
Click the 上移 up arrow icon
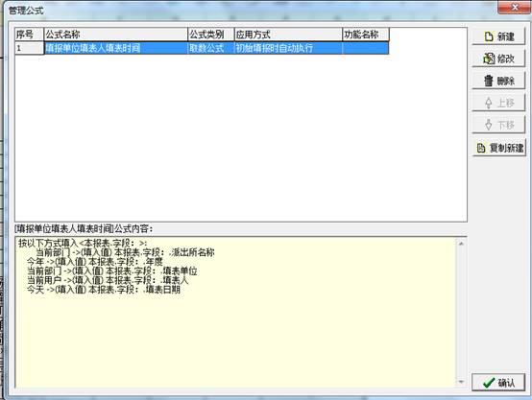tap(488, 103)
